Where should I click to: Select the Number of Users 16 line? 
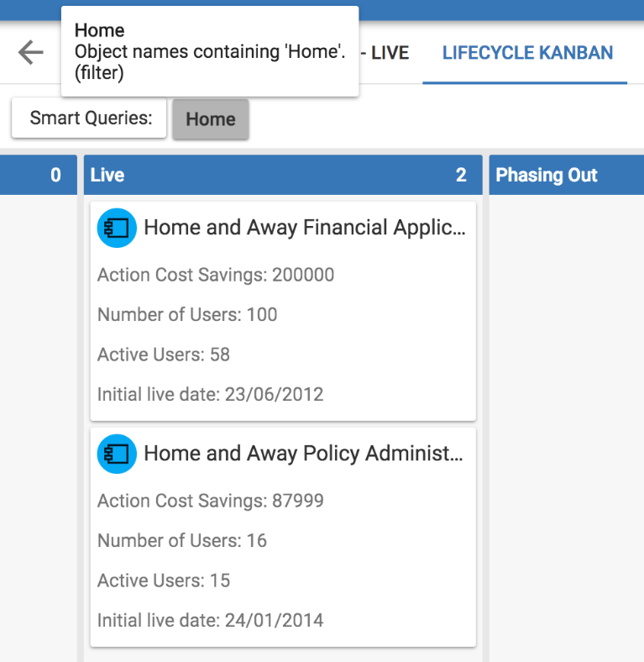point(182,541)
